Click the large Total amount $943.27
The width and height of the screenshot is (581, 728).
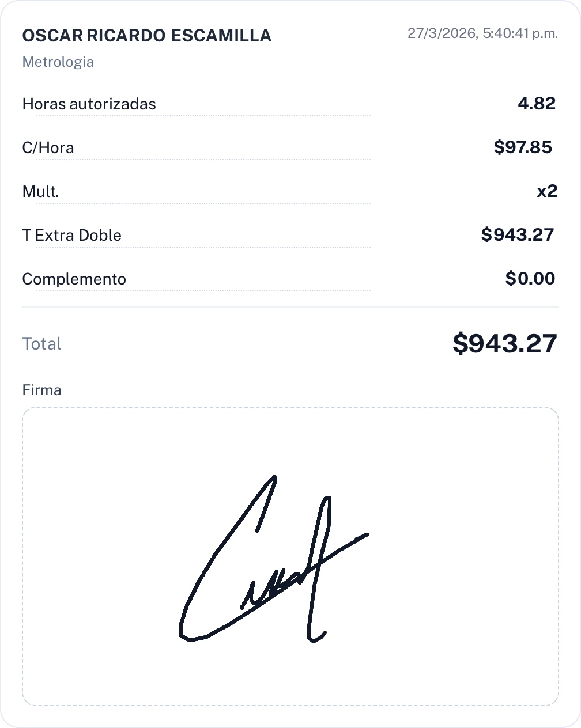[504, 343]
